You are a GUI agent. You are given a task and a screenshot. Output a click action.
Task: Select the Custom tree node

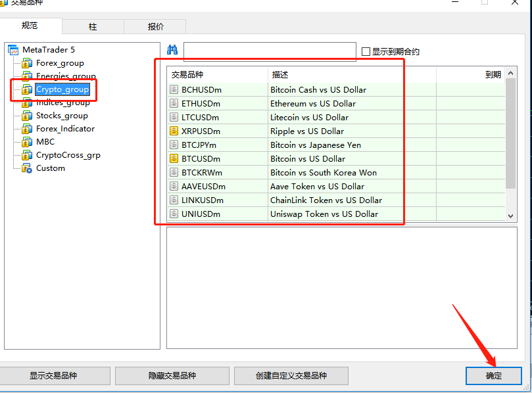(51, 168)
